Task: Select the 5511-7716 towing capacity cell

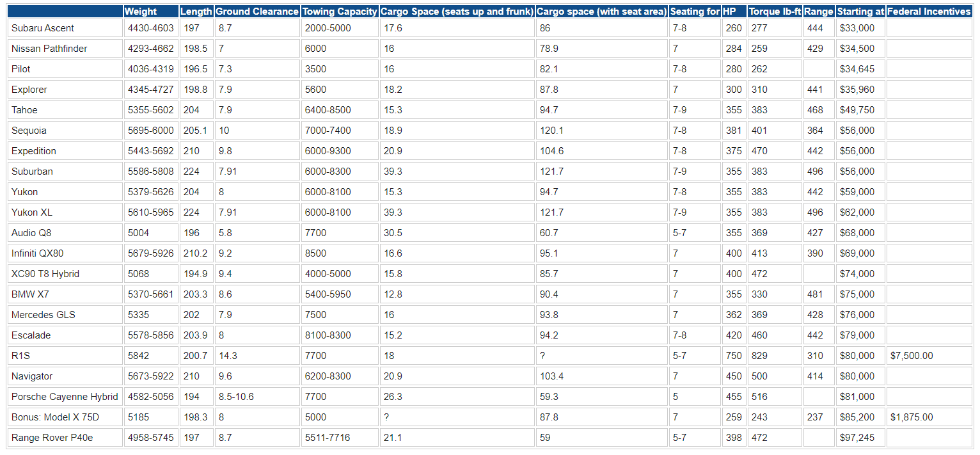Action: pos(340,438)
